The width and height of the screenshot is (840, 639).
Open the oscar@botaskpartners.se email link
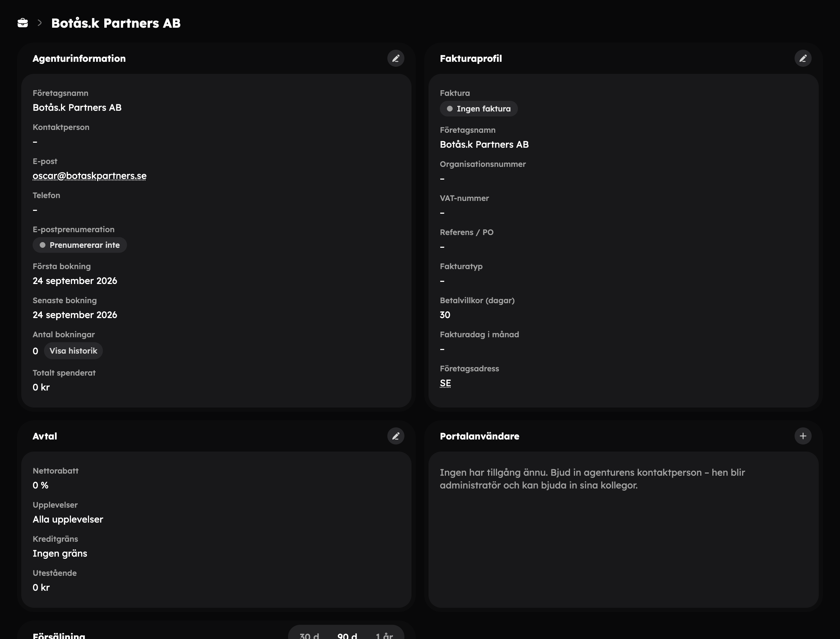click(x=90, y=176)
